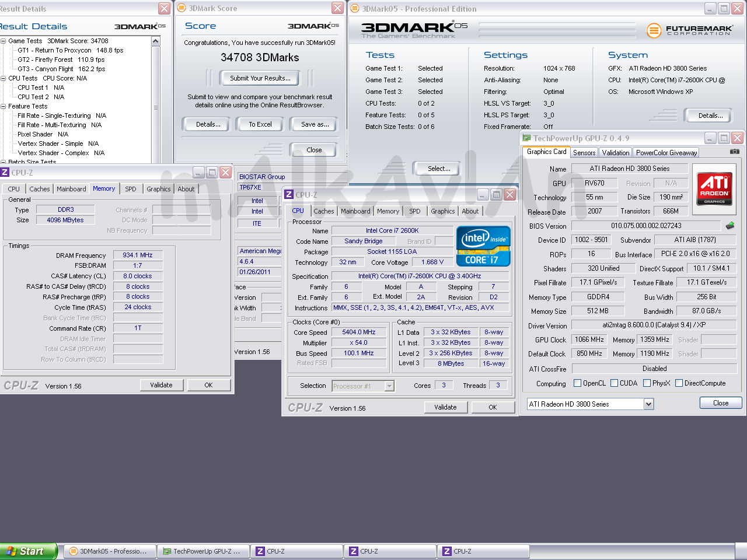This screenshot has width=747, height=560.
Task: Switch to Validation tab in GPU-Z
Action: tap(616, 153)
